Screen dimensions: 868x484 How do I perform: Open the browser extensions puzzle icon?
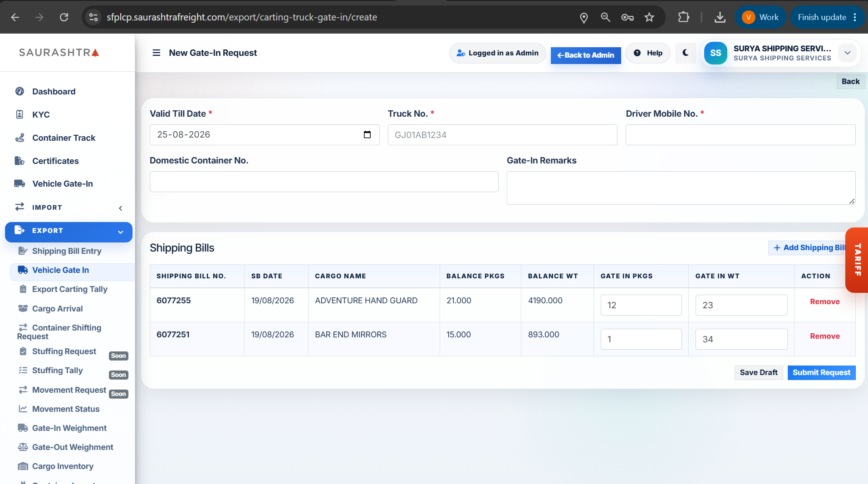click(x=683, y=17)
